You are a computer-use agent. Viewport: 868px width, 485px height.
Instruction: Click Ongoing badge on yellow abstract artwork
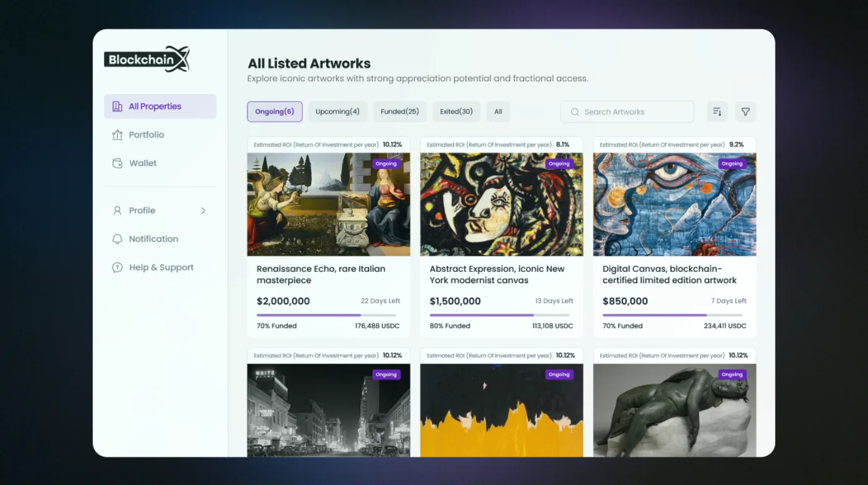tap(559, 374)
